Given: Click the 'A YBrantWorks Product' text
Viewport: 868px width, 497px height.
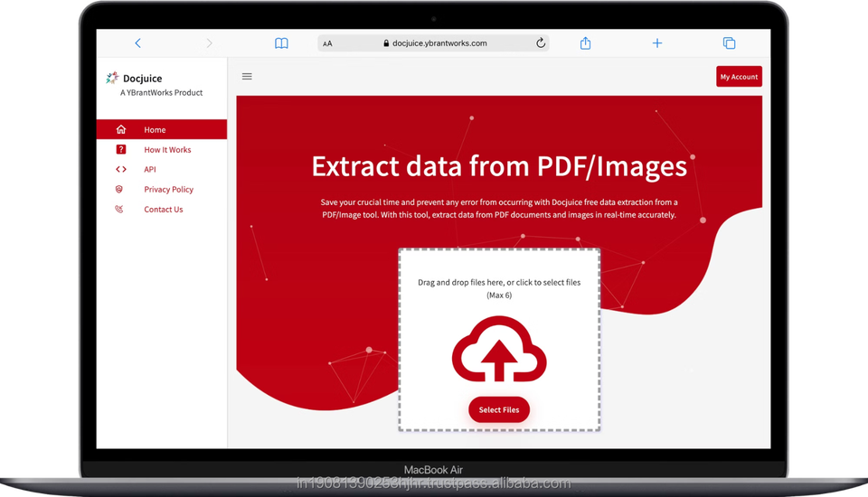Looking at the screenshot, I should coord(162,92).
